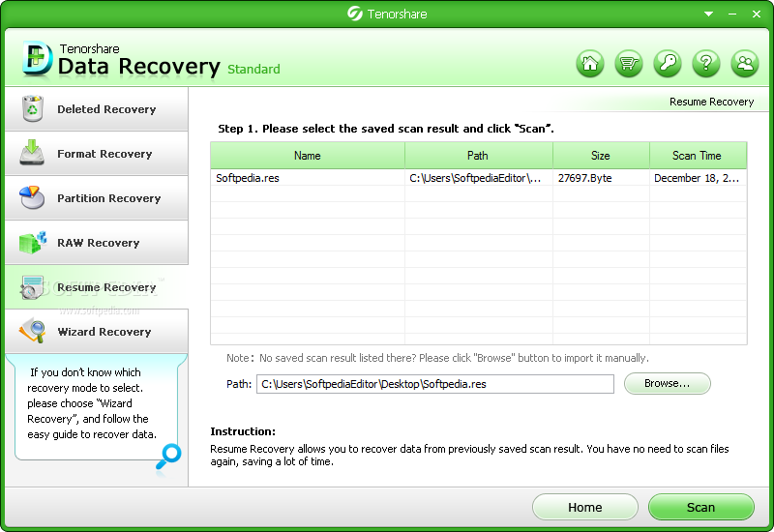The height and width of the screenshot is (532, 774).
Task: Click the December 18 scan time cell
Action: pyautogui.click(x=697, y=178)
